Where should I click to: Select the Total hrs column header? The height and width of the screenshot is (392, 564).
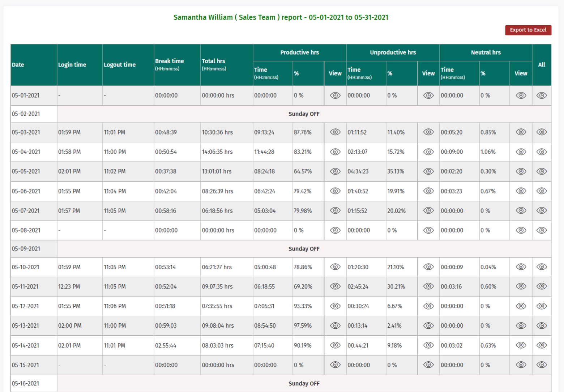[x=214, y=61]
